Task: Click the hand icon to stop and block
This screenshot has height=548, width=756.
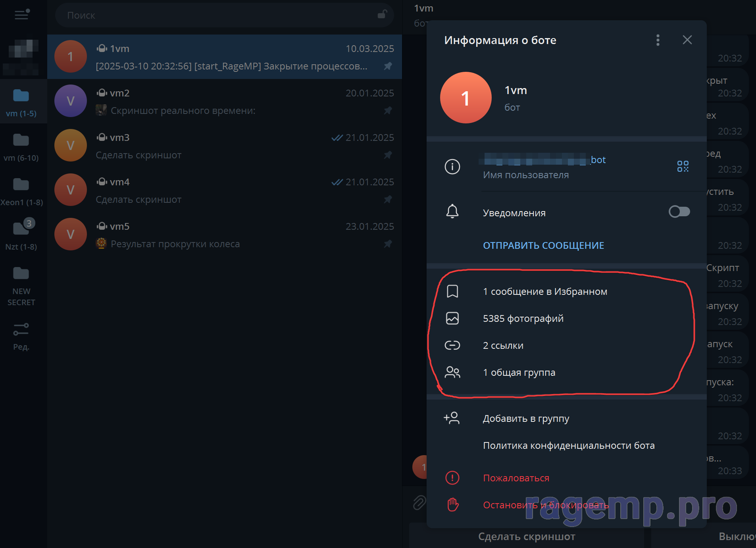Action: 452,505
